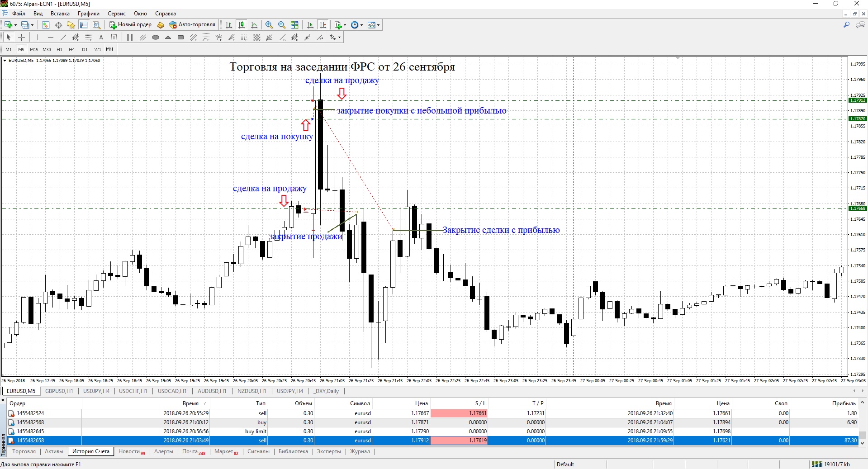
Task: Click the Новый ордер button
Action: pos(131,25)
